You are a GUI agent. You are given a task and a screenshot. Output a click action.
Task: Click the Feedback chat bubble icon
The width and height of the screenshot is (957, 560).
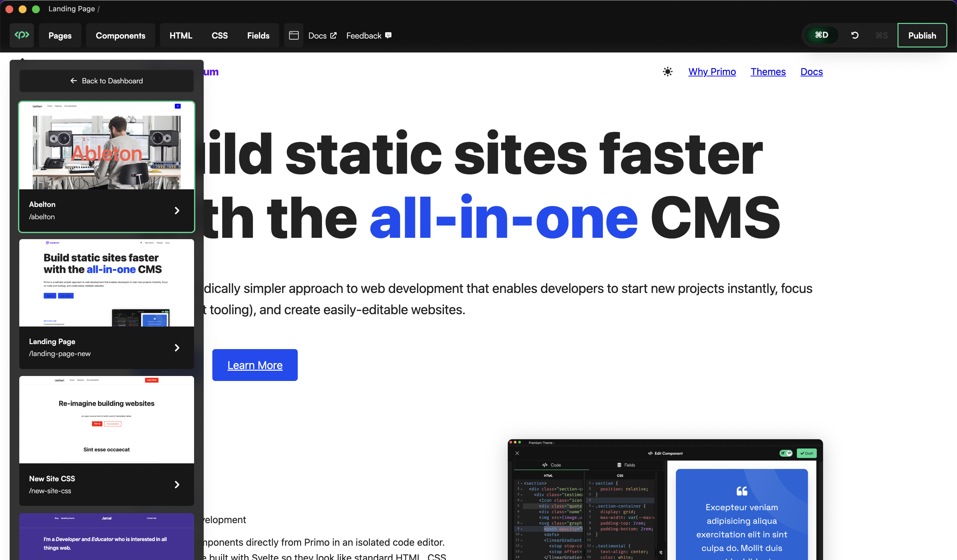click(388, 35)
